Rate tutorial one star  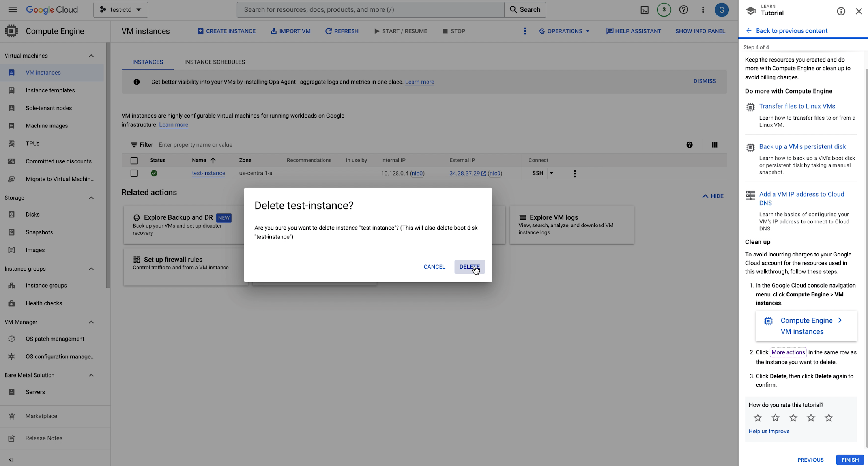point(758,418)
